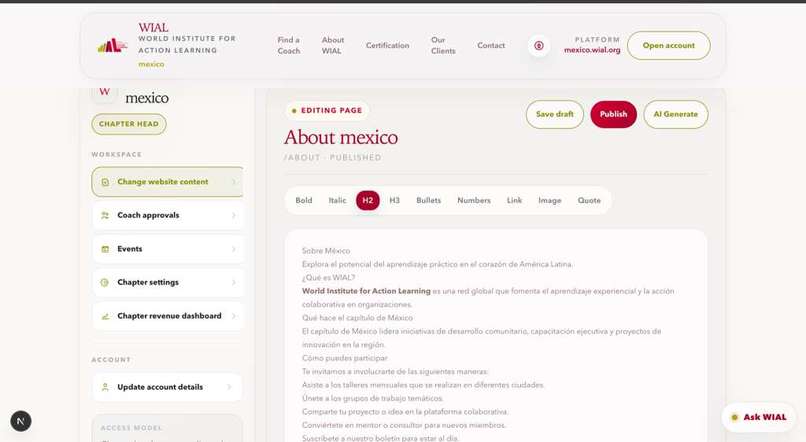
Task: Click the WIAL logo icon
Action: click(x=112, y=45)
